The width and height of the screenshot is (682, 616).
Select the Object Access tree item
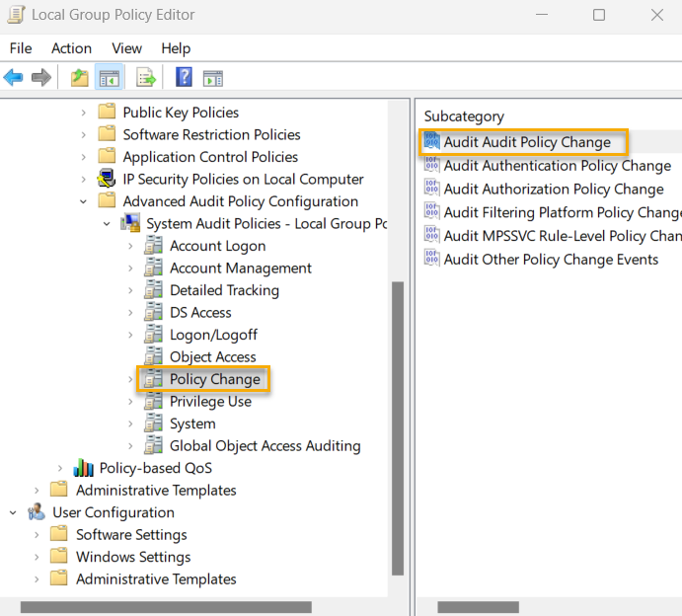tap(212, 356)
